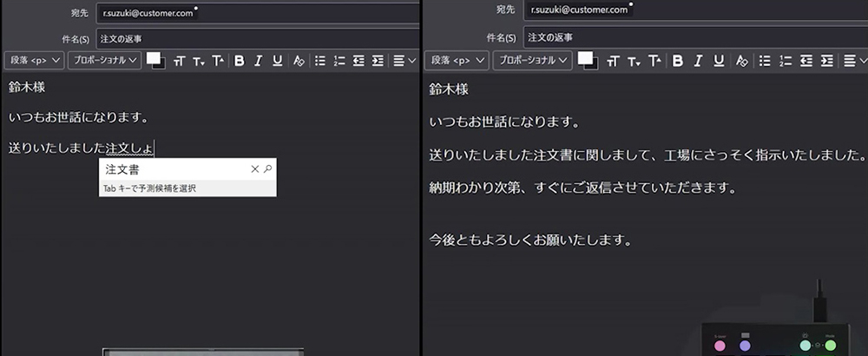This screenshot has height=356, width=868.
Task: Open the プロポーショナル font dropdown in the right window
Action: tap(533, 61)
